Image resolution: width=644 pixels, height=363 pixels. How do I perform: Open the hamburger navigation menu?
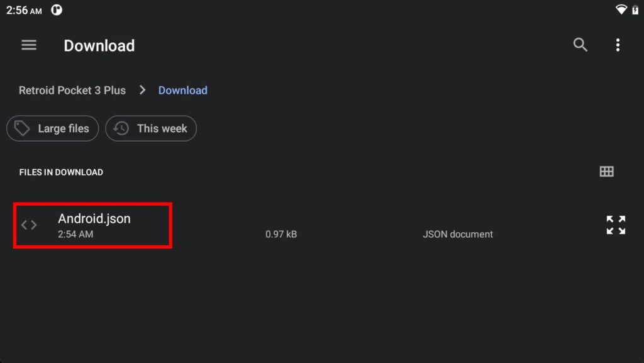point(29,45)
